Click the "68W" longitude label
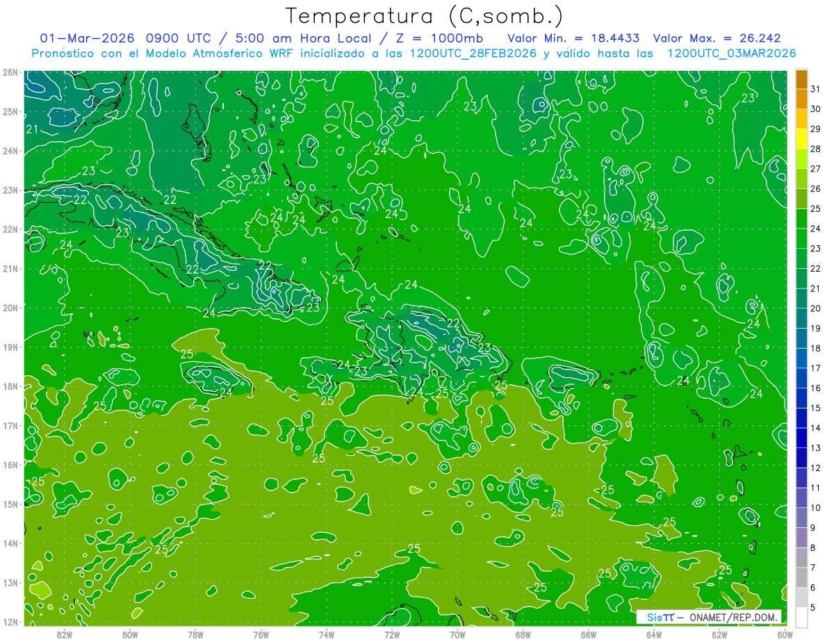Viewport: 834px width, 644px height. pos(523,634)
